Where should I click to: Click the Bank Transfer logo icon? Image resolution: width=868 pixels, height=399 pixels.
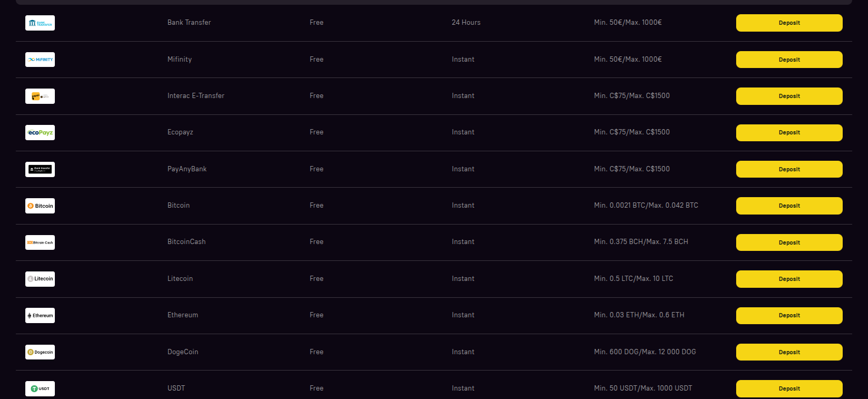(x=40, y=23)
